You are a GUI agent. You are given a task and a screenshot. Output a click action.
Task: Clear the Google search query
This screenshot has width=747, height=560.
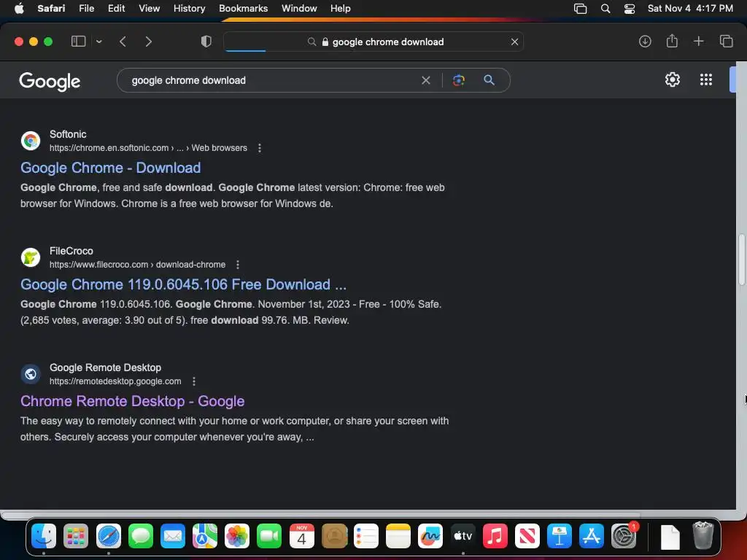pyautogui.click(x=426, y=80)
